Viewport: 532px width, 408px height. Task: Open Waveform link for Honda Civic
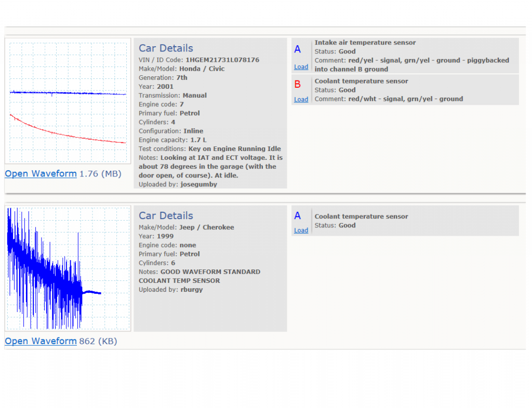[x=41, y=174]
